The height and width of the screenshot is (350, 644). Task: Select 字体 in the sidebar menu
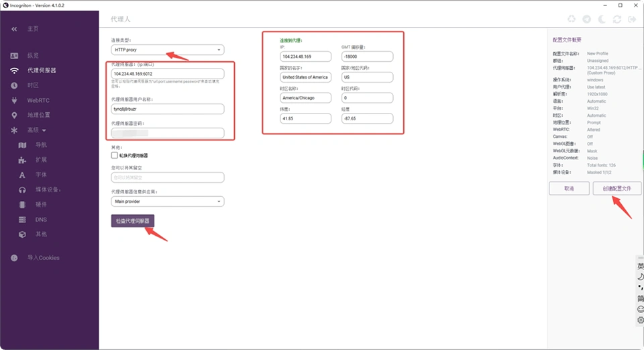pyautogui.click(x=40, y=175)
